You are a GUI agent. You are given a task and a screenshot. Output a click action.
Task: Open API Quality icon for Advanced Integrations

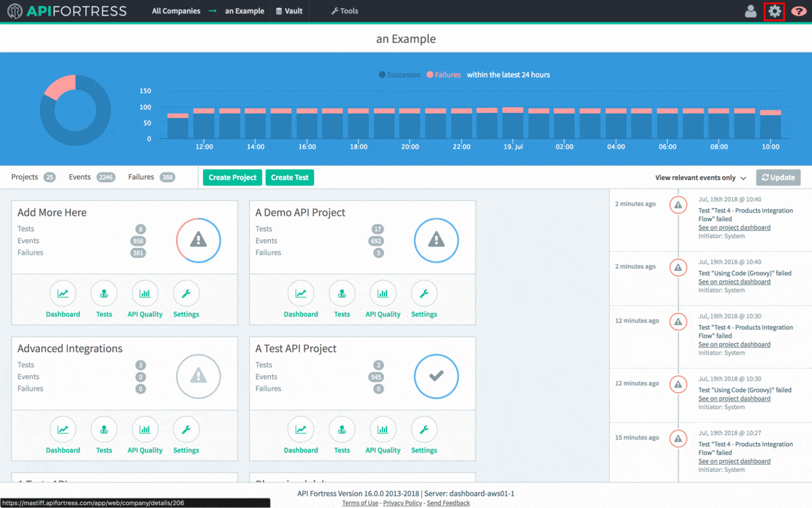click(145, 429)
